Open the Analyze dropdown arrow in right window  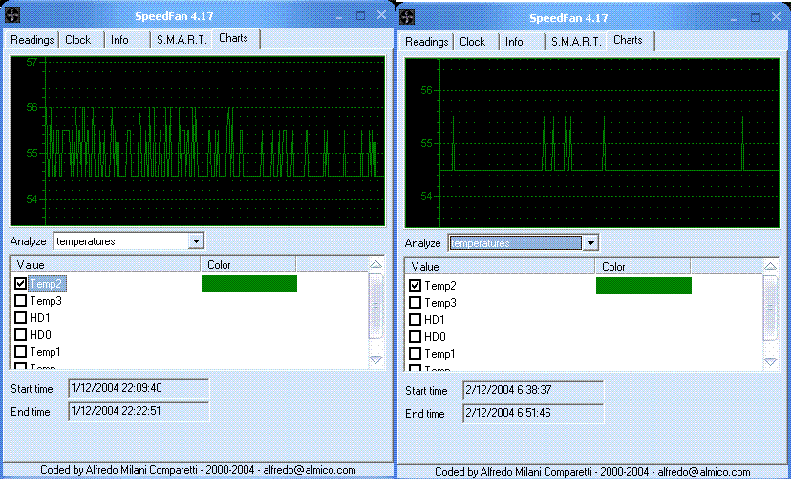coord(590,244)
